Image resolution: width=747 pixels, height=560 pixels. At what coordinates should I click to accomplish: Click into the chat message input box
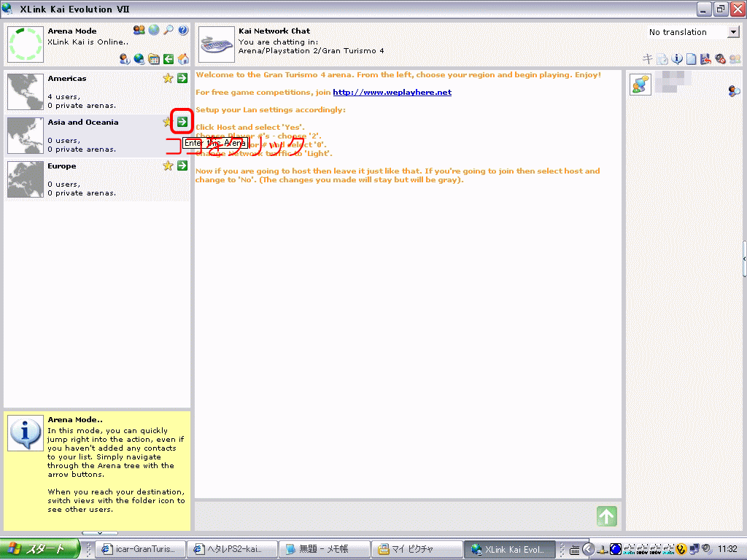point(395,516)
